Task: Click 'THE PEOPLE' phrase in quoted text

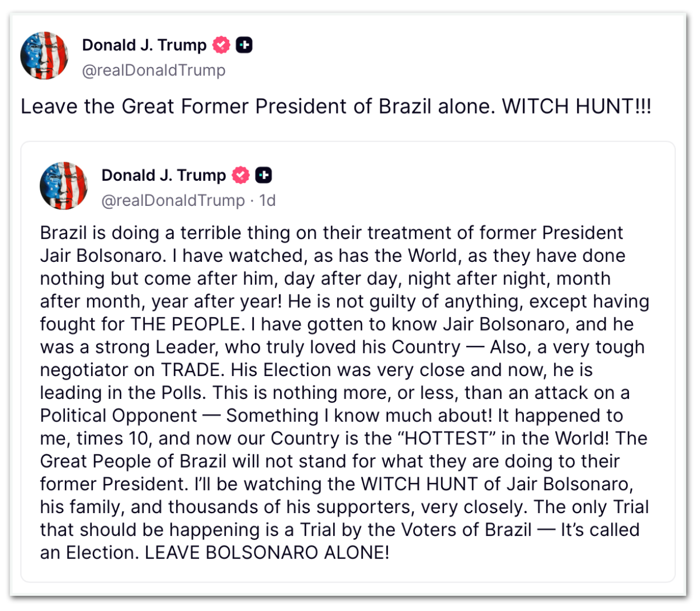Action: pyautogui.click(x=186, y=324)
